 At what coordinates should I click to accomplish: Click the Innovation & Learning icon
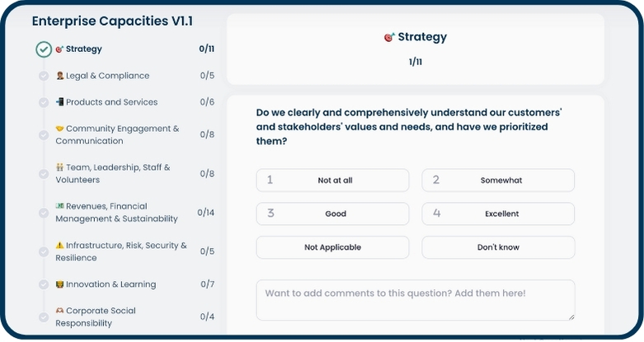coord(60,284)
